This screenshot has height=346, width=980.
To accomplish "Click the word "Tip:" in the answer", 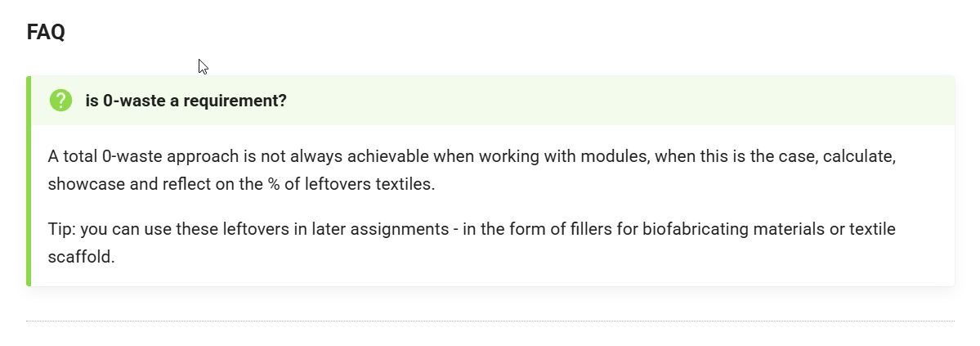I will [x=62, y=230].
